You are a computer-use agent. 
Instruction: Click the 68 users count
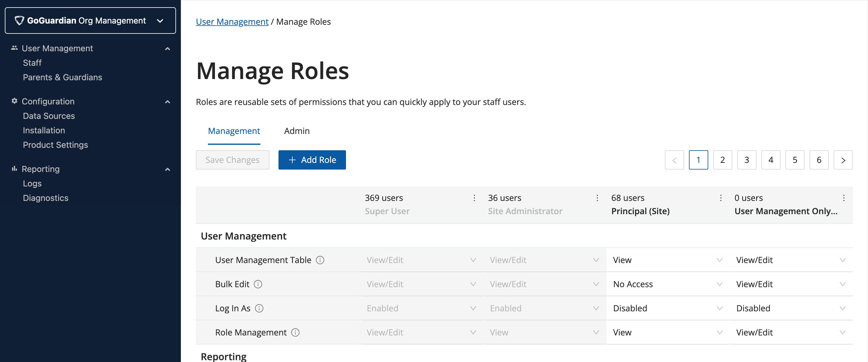point(628,198)
